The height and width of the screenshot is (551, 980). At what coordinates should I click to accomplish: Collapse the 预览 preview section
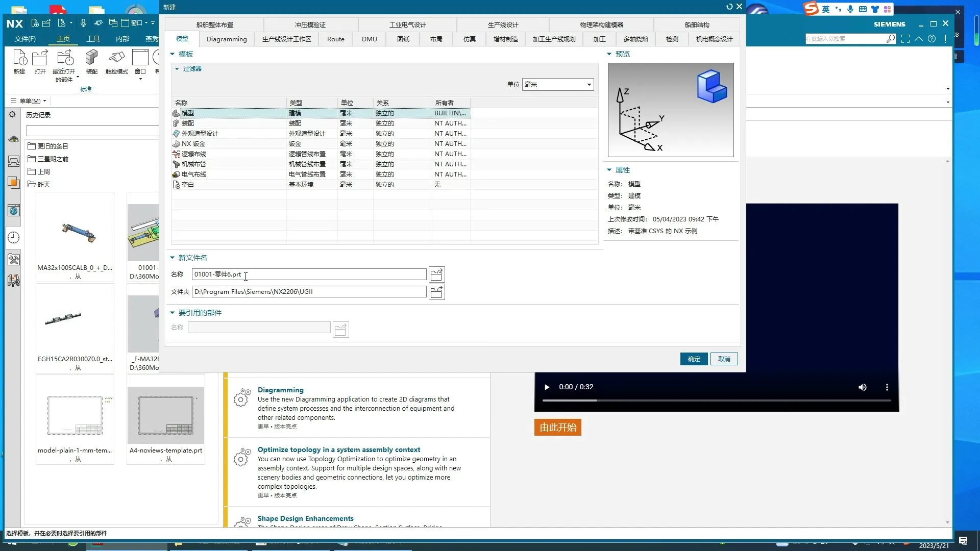(609, 54)
